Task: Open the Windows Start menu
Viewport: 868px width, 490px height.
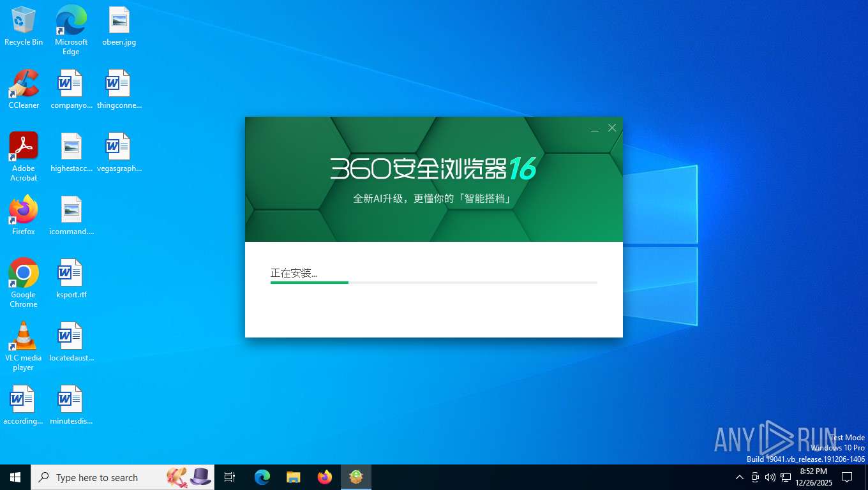Action: coord(15,477)
